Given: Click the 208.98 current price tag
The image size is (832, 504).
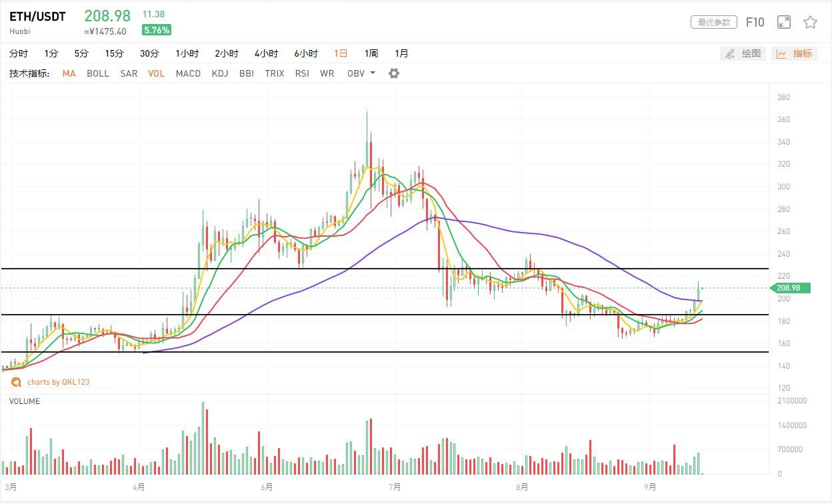Looking at the screenshot, I should 790,288.
